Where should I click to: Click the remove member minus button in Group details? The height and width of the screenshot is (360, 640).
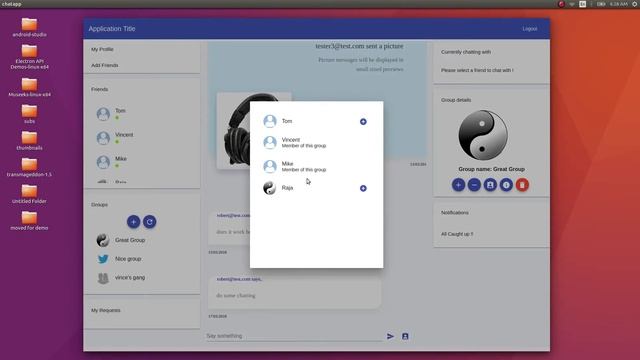pos(474,185)
